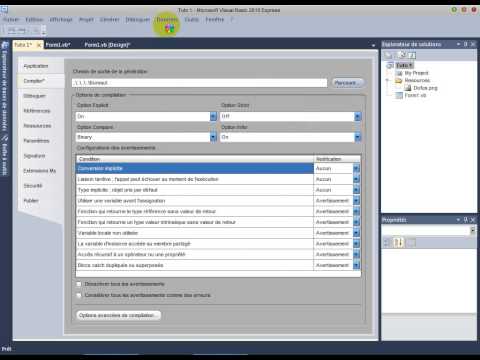Select Form1.vb in Solution Explorer
480x360 pixels.
click(x=415, y=95)
